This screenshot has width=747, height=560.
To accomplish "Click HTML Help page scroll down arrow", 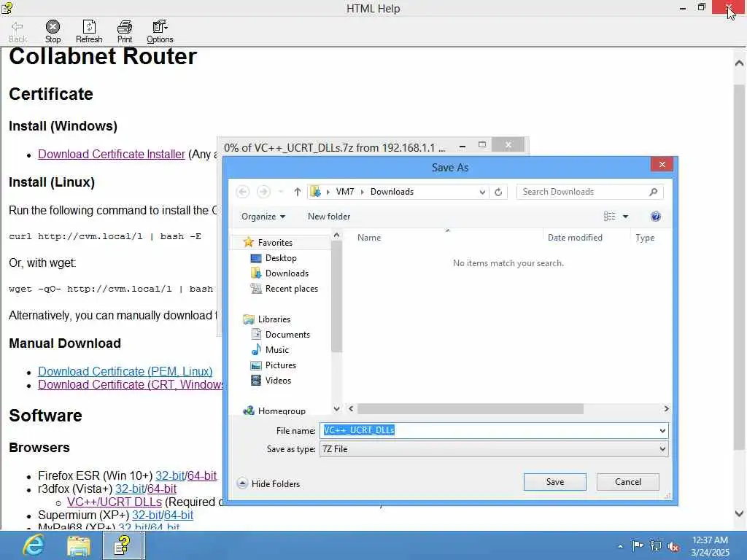I will [740, 514].
